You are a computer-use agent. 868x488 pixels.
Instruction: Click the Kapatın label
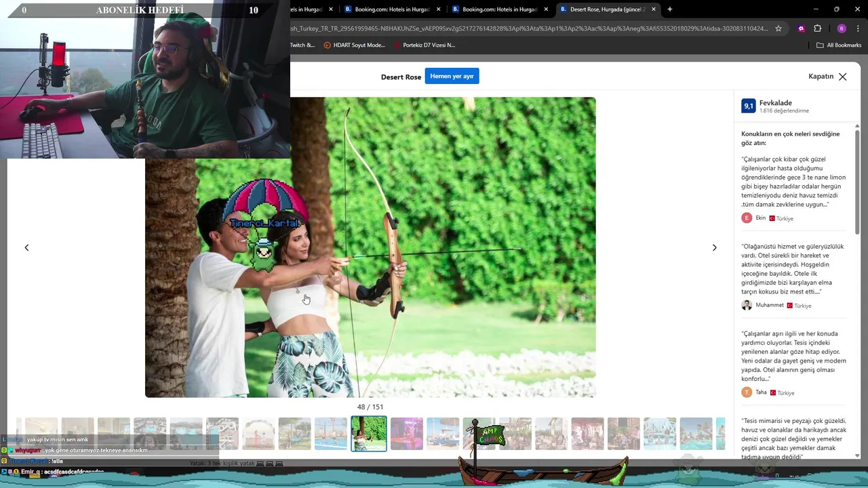(821, 77)
